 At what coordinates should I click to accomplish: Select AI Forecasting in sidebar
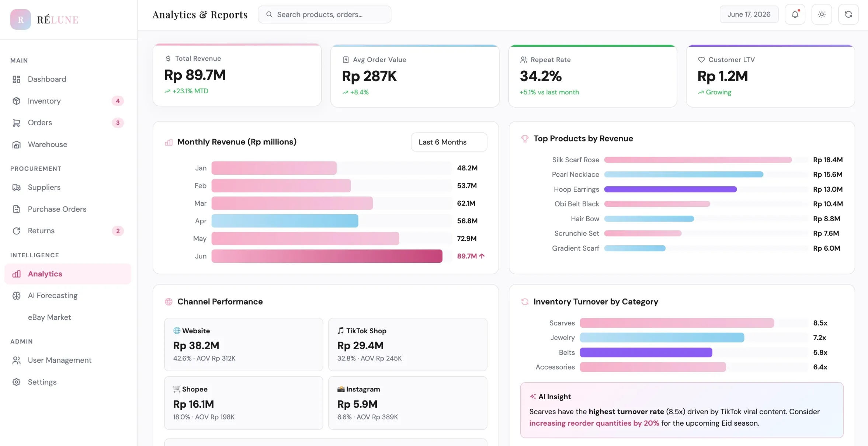[68, 296]
